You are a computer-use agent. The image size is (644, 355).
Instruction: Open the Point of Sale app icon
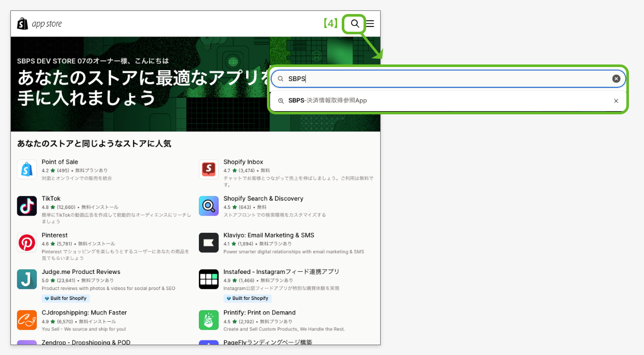27,169
